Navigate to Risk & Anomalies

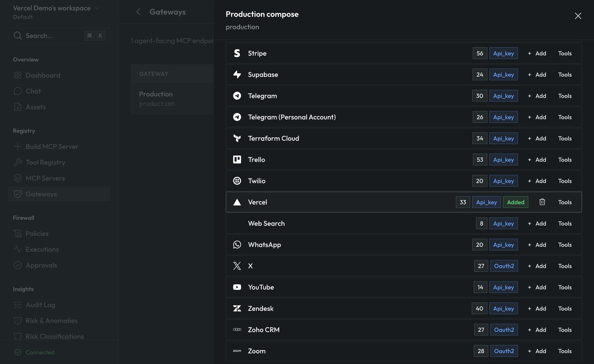59,321
